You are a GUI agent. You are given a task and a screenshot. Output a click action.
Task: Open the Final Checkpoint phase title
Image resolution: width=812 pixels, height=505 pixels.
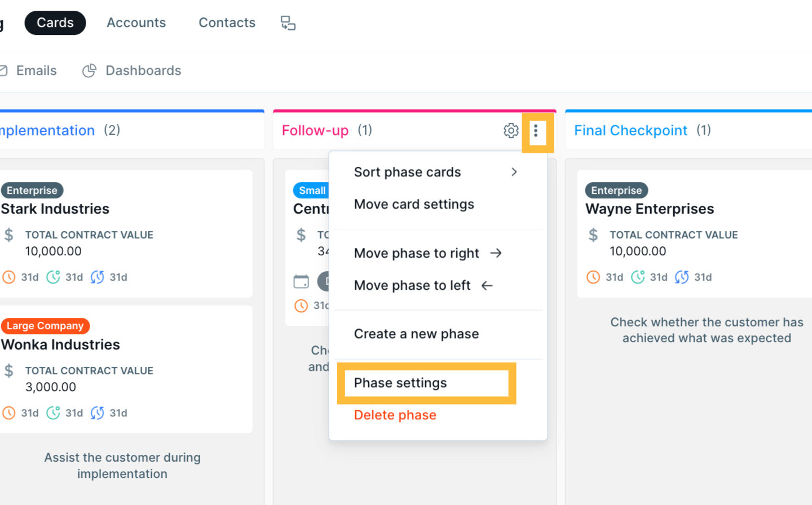pyautogui.click(x=630, y=131)
